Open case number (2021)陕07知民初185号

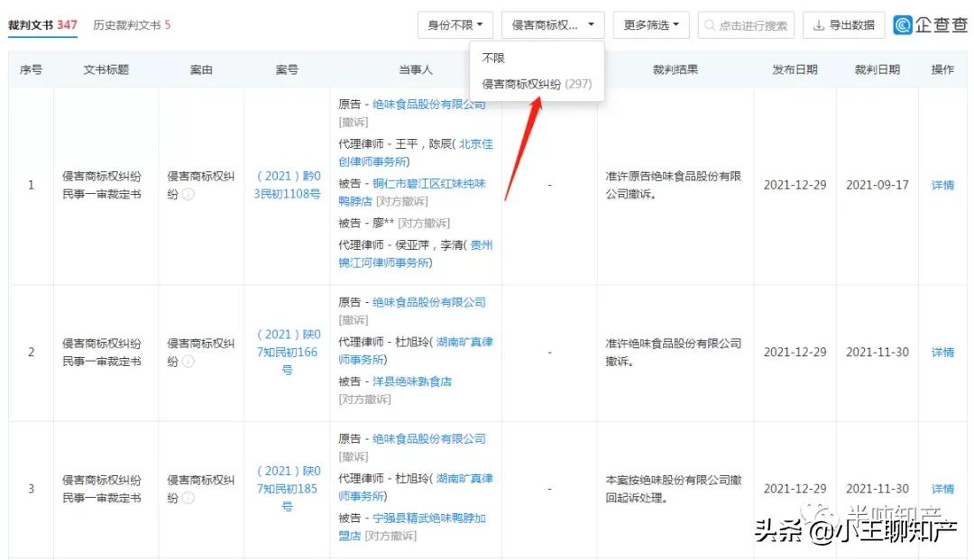coord(287,489)
